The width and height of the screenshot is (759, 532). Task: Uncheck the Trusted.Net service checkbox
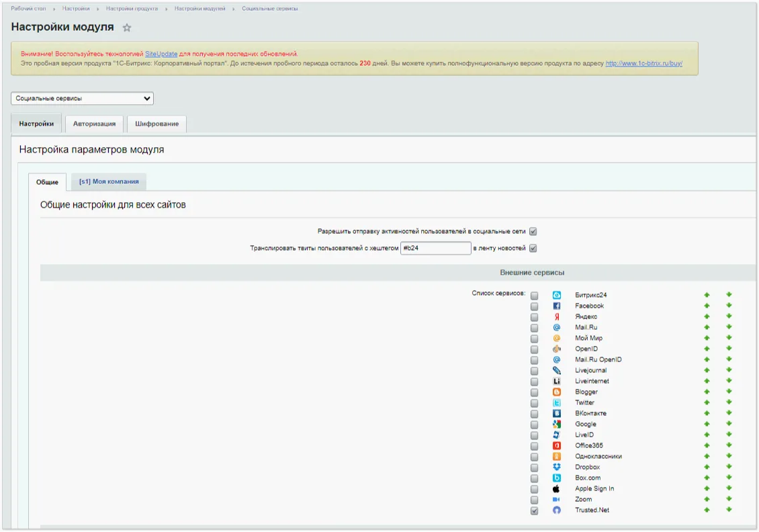pyautogui.click(x=534, y=511)
